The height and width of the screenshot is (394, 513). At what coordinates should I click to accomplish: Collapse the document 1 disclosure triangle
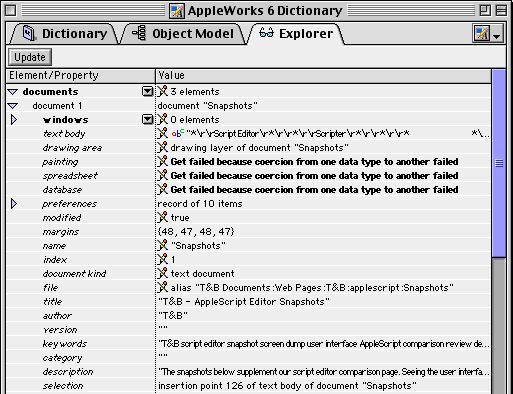point(13,106)
